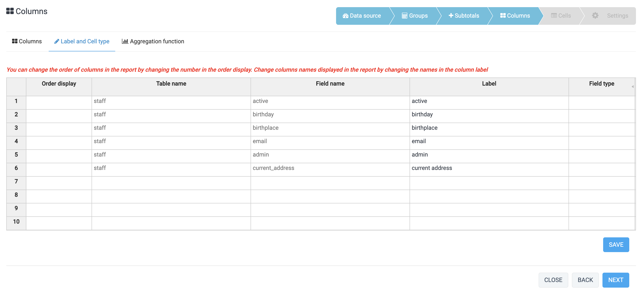Screen dimensions: 644x301
Task: Click Order display cell for row 1
Action: click(x=59, y=102)
